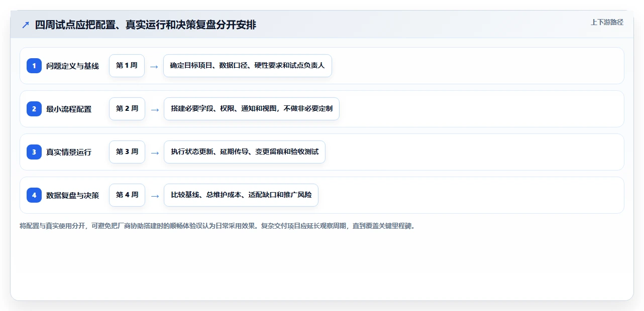
Task: Select the 第 4 周 pill
Action: click(127, 195)
